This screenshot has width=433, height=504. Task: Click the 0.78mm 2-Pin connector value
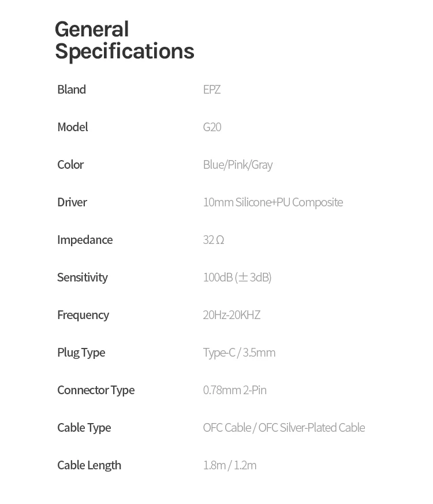234,390
